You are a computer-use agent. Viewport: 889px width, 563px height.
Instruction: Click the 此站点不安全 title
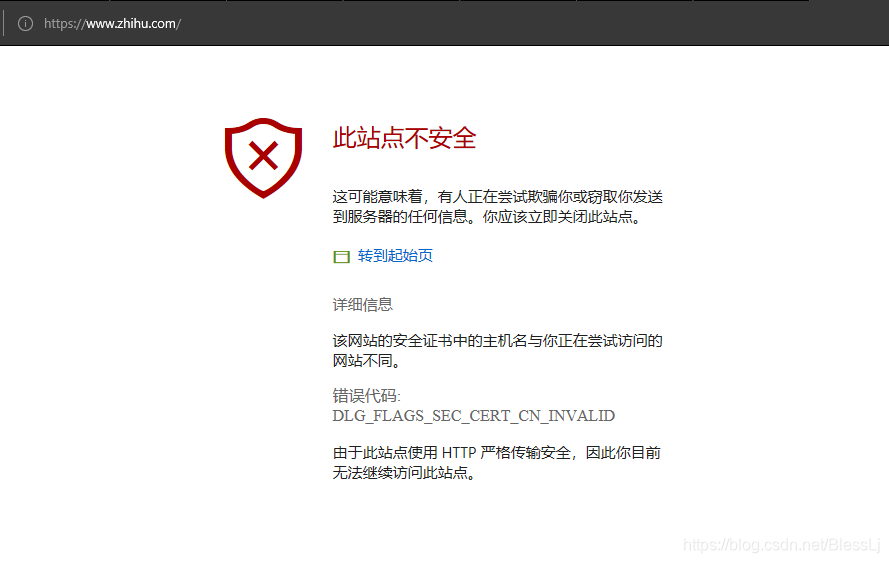click(x=404, y=138)
